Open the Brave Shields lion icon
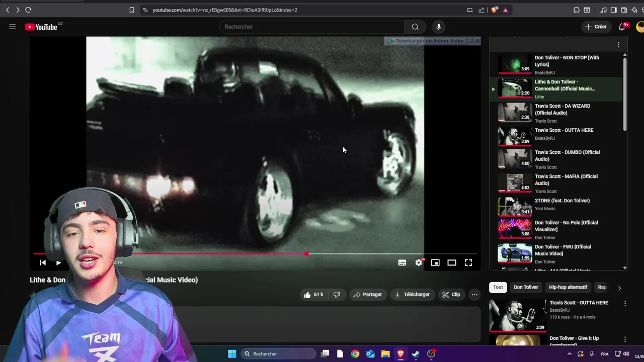This screenshot has height=362, width=644. click(494, 10)
